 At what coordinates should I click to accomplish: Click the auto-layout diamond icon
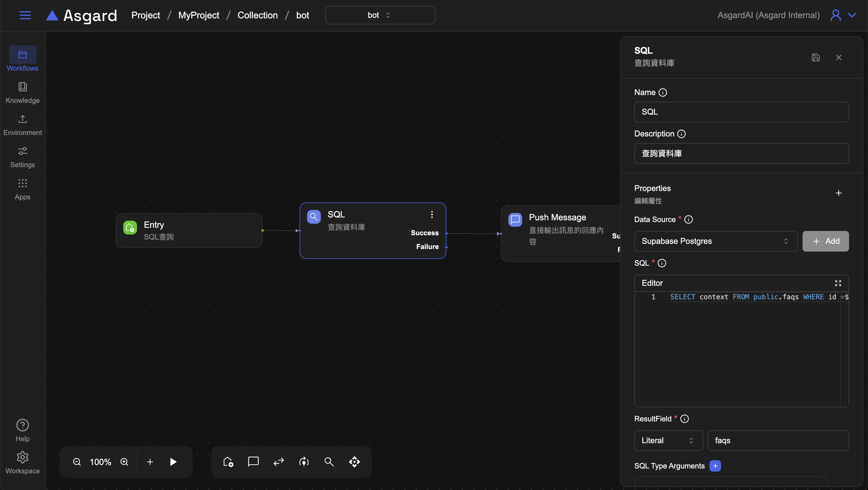point(354,462)
